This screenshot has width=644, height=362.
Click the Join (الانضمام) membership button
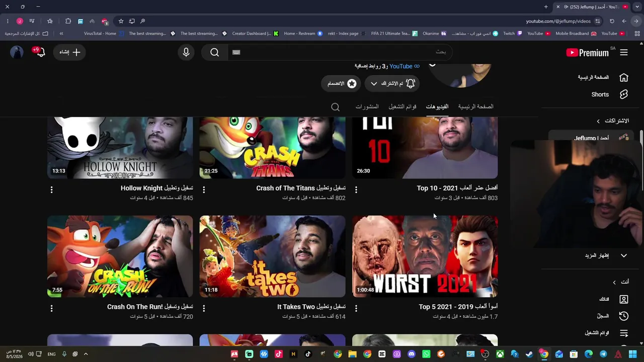point(341,83)
